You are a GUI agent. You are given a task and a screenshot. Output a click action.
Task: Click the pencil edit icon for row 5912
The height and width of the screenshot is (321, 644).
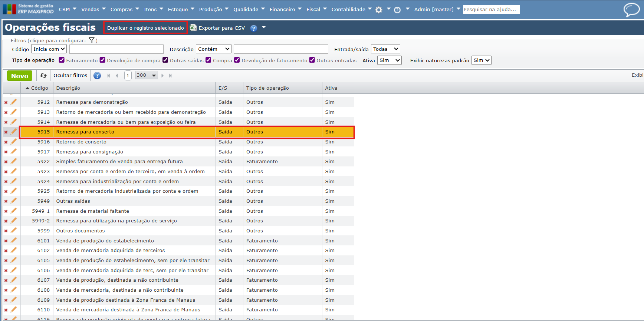(14, 102)
